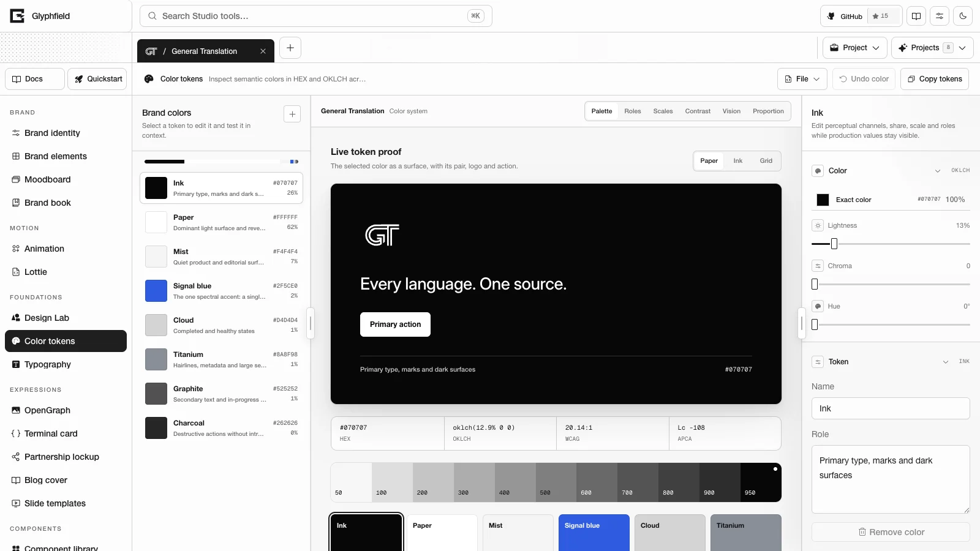Switch proof surface to Ink
The height and width of the screenshot is (551, 980).
pyautogui.click(x=738, y=161)
